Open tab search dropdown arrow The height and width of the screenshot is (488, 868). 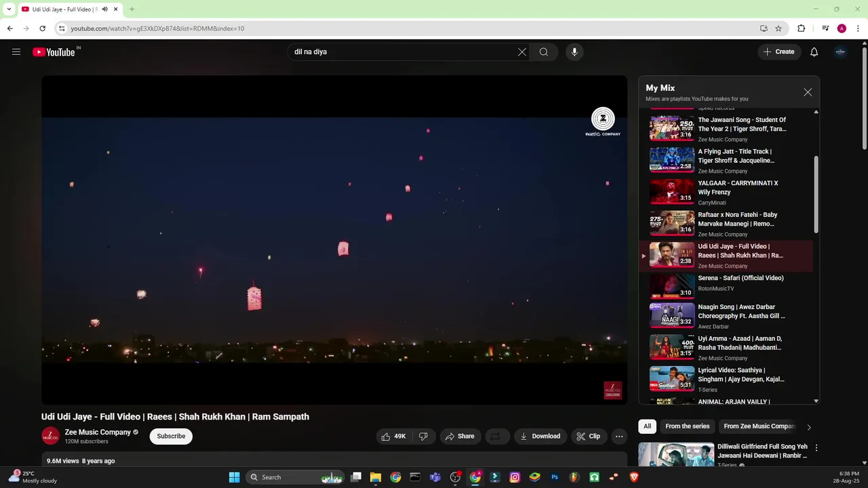(x=9, y=9)
